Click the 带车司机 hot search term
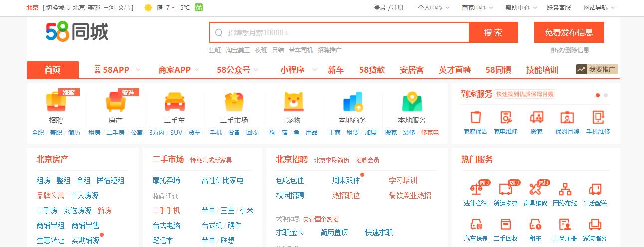644x247 pixels. [x=301, y=50]
